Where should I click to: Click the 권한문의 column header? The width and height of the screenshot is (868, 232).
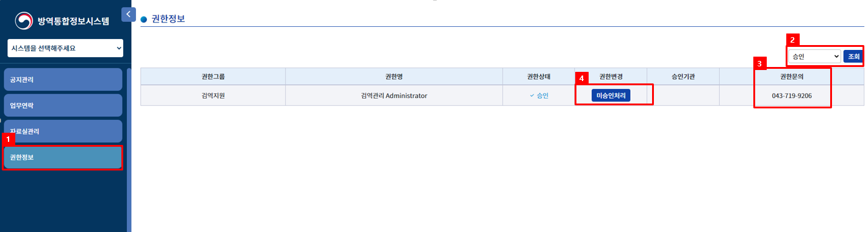(792, 77)
